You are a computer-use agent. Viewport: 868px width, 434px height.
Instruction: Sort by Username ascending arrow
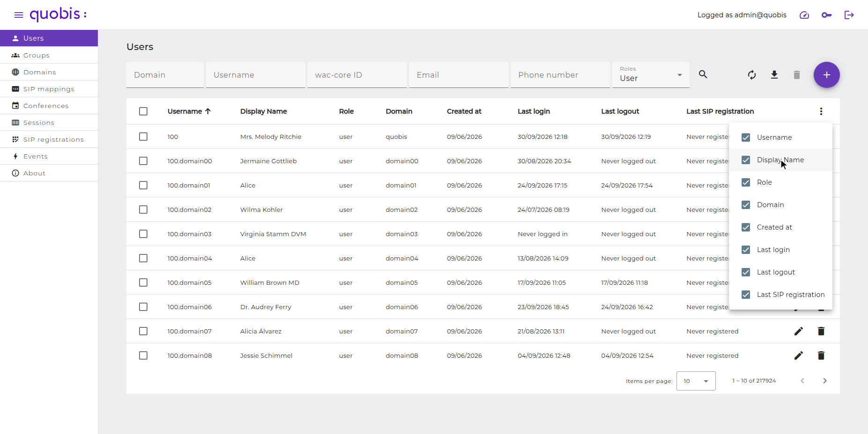[208, 111]
